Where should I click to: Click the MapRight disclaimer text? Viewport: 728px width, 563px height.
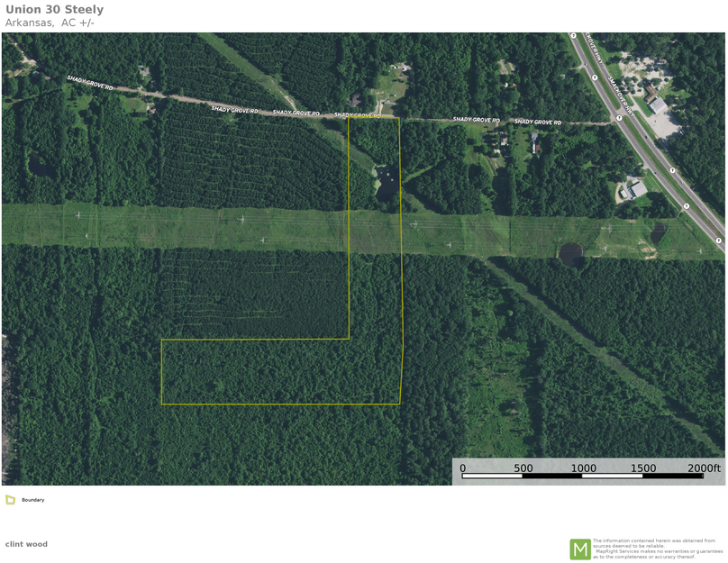[x=657, y=549]
